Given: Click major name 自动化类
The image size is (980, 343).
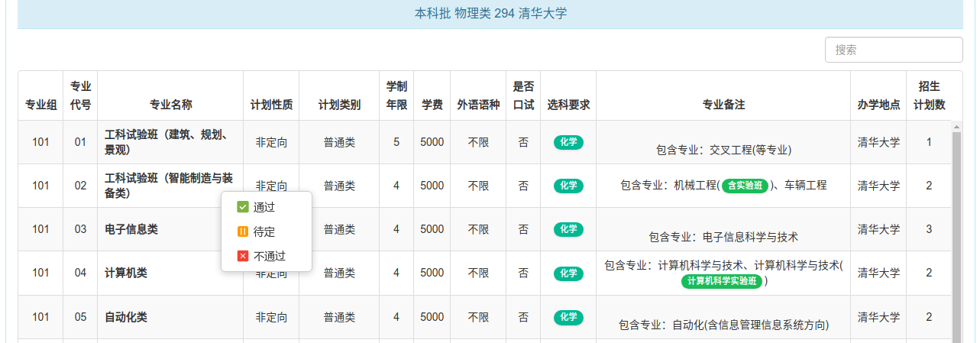Looking at the screenshot, I should pyautogui.click(x=126, y=317).
